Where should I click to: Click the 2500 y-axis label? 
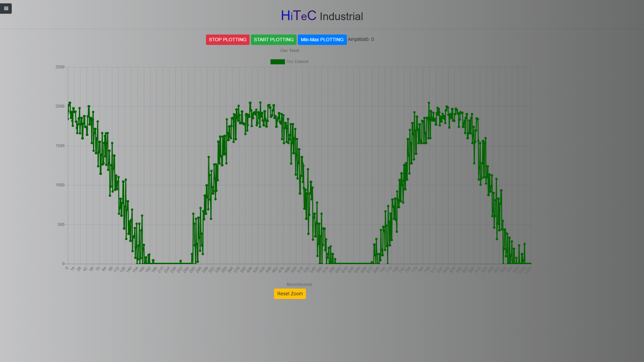(x=60, y=67)
